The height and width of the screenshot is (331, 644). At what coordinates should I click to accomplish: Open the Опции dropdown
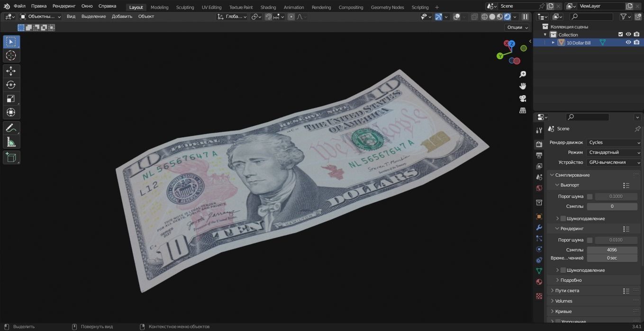[517, 27]
